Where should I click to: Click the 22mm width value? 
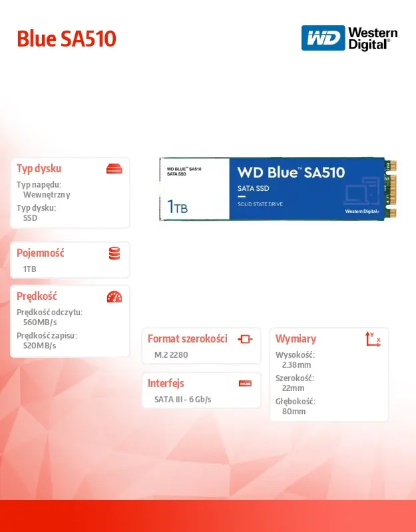(293, 388)
